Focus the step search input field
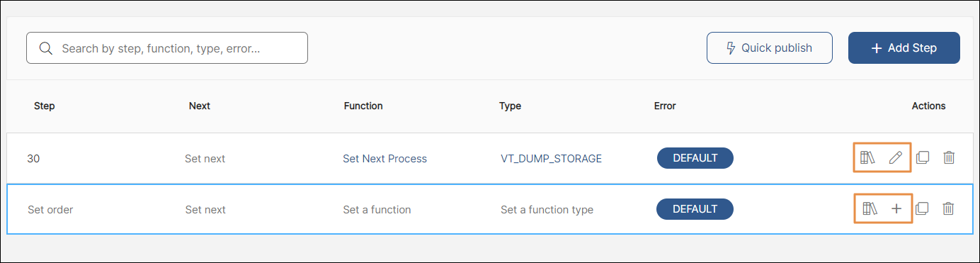The width and height of the screenshot is (980, 263). (x=167, y=48)
